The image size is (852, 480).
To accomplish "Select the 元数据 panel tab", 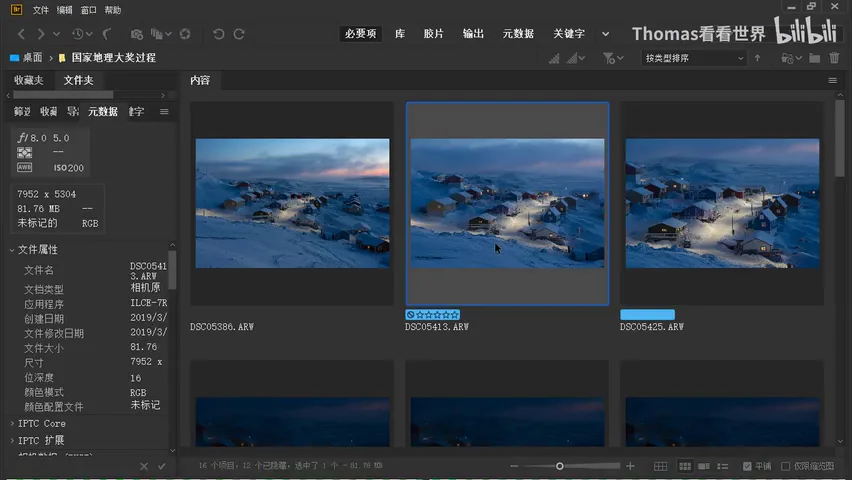I will pos(103,111).
